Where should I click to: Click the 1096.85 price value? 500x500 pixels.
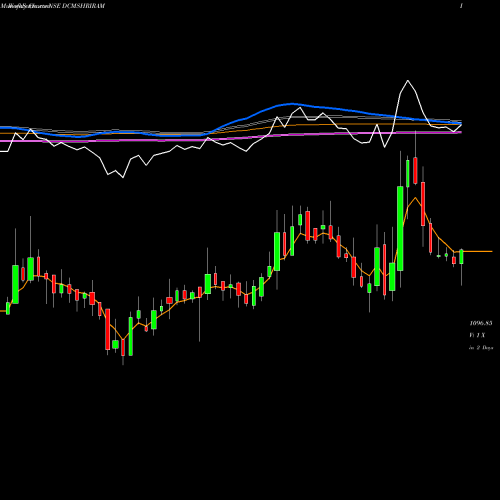[481, 323]
